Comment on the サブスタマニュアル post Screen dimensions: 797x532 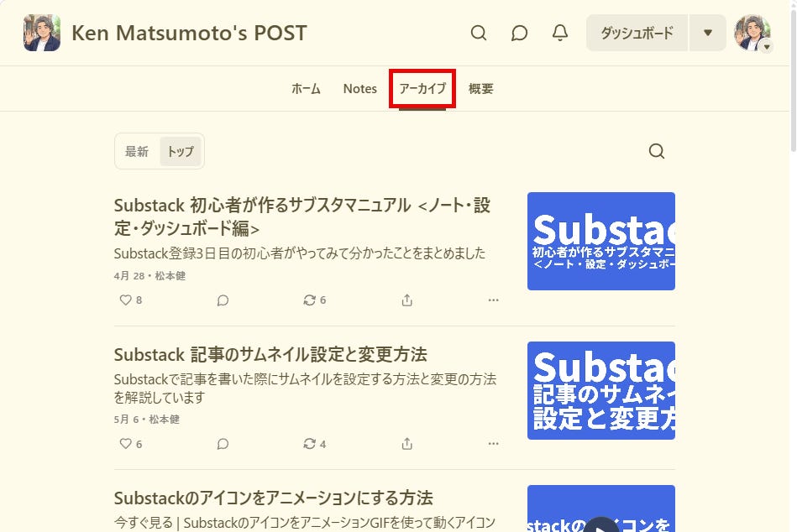223,300
